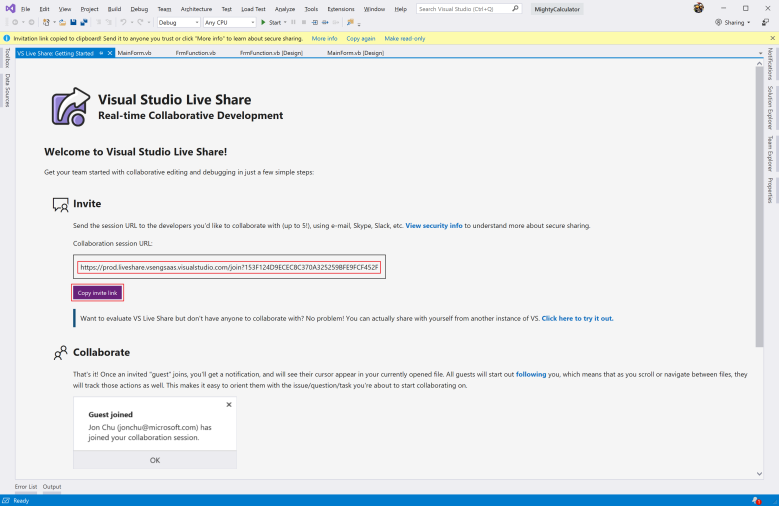Click the Step Into debug icon
The image size is (779, 506).
tap(314, 22)
